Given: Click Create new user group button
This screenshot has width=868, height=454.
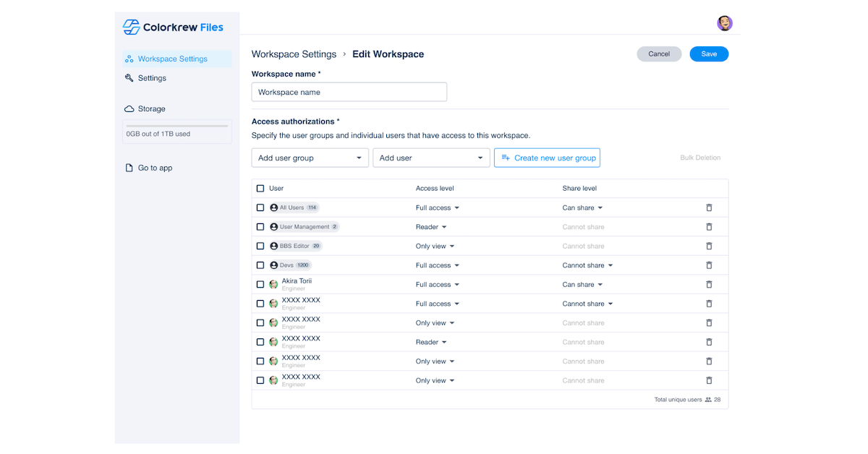Looking at the screenshot, I should pos(547,158).
